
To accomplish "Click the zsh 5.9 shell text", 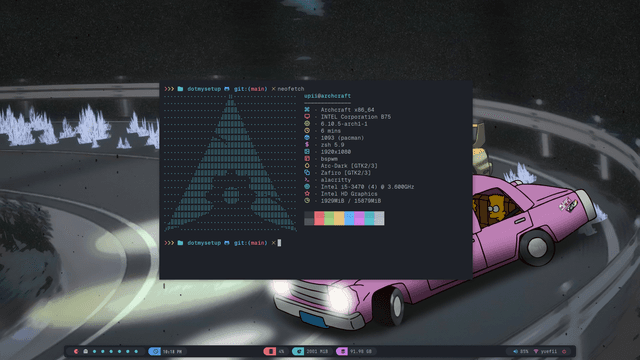I will [x=332, y=144].
